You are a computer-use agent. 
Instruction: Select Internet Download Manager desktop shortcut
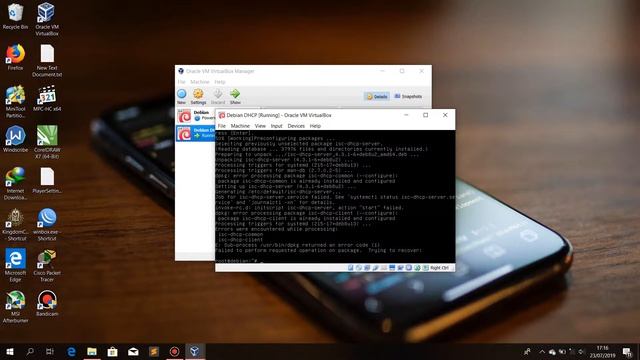pos(16,184)
